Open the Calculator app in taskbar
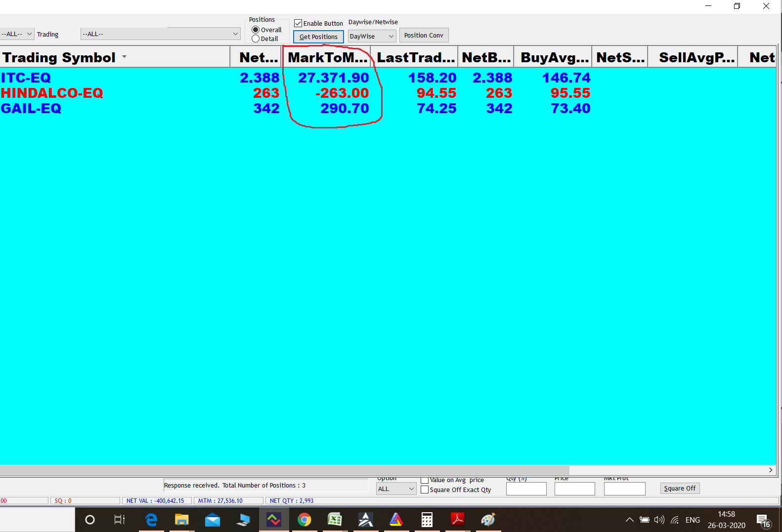 [x=427, y=520]
